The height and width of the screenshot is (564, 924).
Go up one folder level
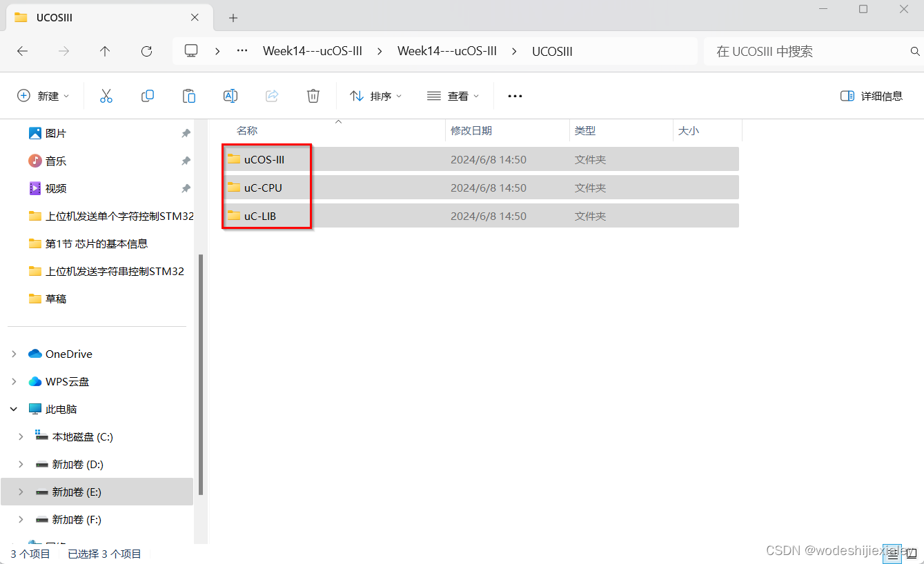point(105,51)
